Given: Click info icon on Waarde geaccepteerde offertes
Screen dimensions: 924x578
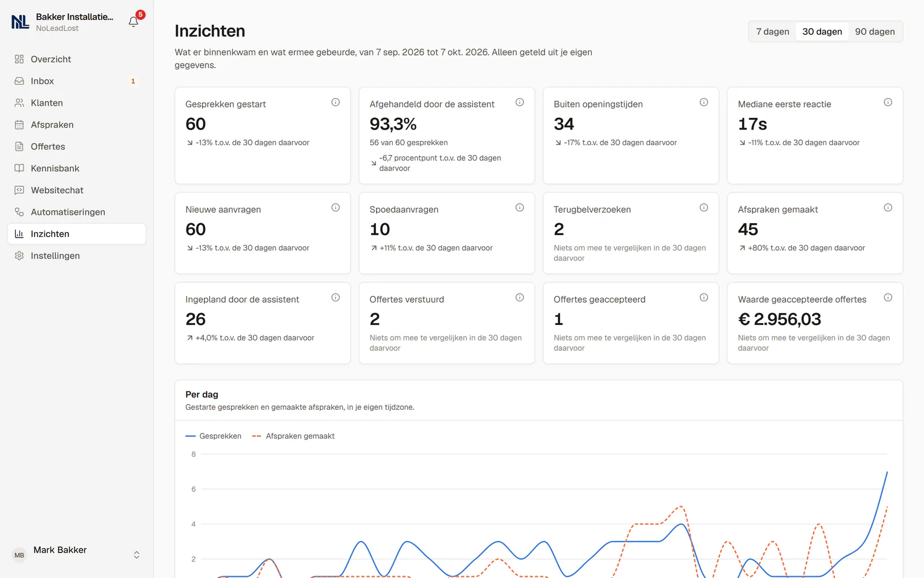Looking at the screenshot, I should (x=888, y=298).
